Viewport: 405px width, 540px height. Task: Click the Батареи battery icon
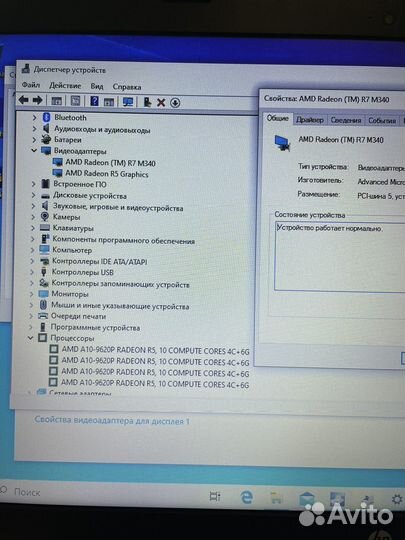tap(46, 139)
